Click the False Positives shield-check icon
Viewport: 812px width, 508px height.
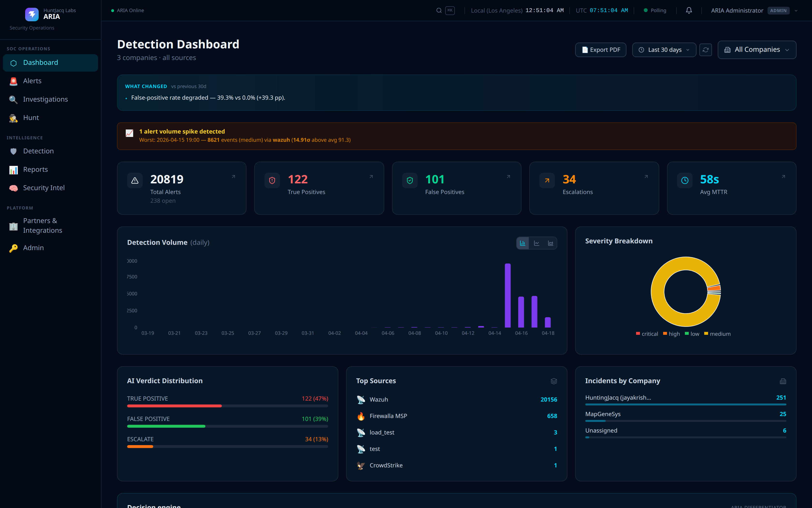pyautogui.click(x=410, y=181)
